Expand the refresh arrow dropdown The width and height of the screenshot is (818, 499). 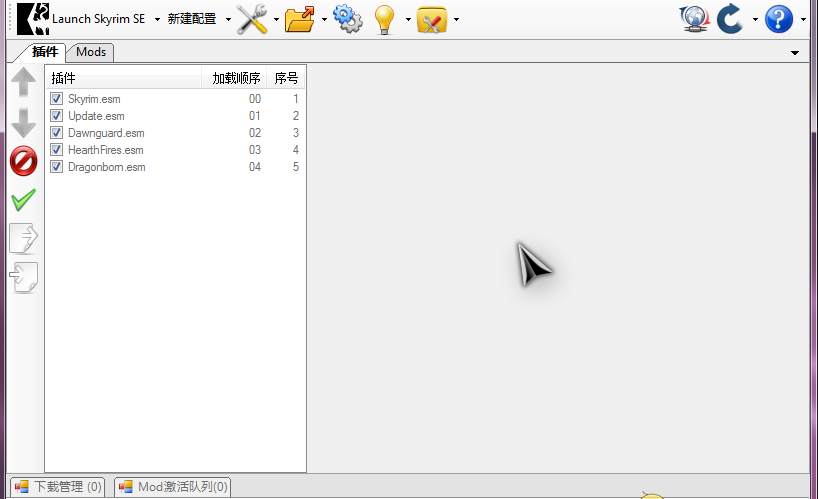pyautogui.click(x=755, y=20)
